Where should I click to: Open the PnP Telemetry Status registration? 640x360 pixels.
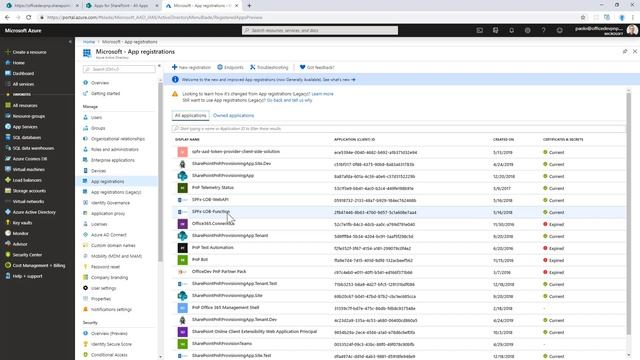click(213, 188)
